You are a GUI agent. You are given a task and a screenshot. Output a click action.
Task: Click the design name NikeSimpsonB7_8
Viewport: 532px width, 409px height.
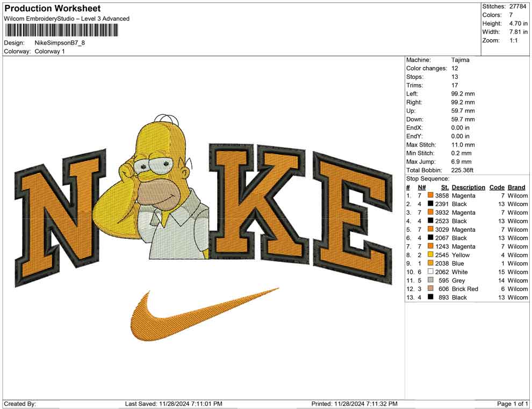60,43
